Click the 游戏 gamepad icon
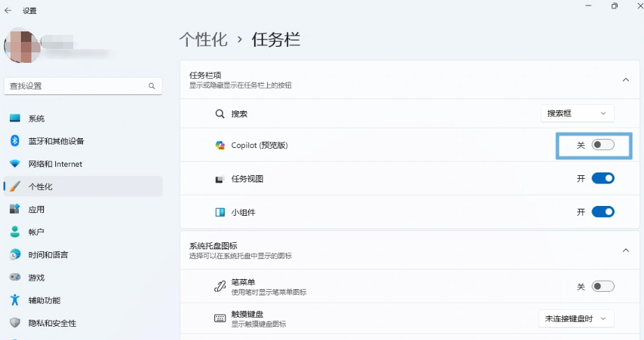The width and height of the screenshot is (644, 340). click(15, 277)
